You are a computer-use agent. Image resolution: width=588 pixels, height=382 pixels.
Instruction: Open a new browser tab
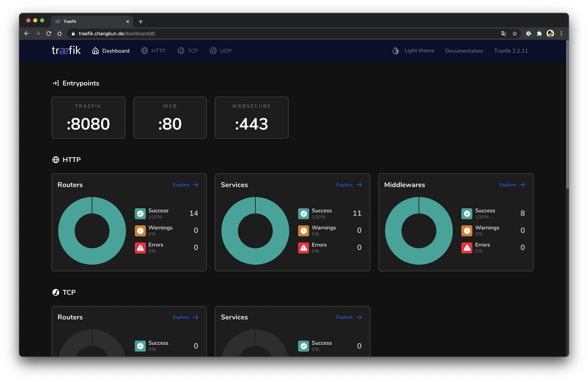[140, 22]
